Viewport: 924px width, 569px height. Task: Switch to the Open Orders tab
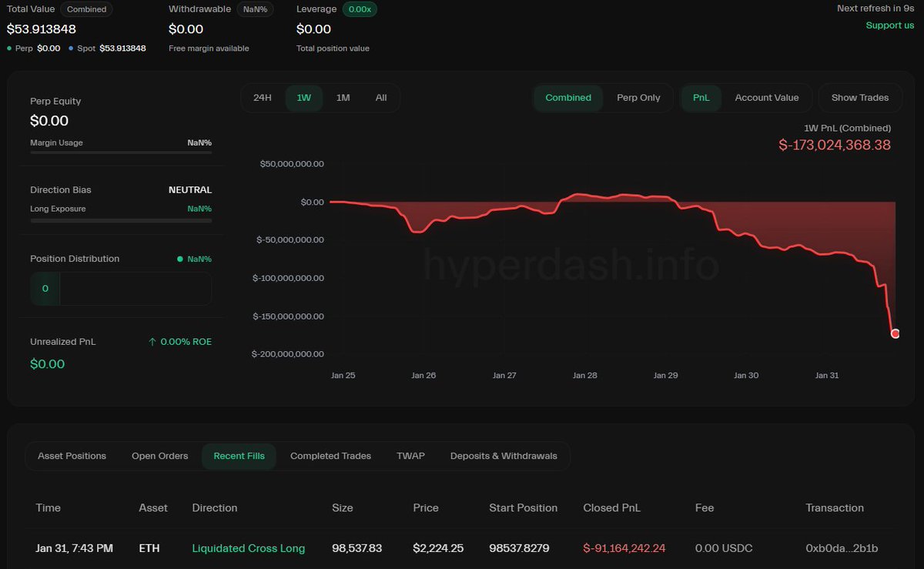point(159,456)
